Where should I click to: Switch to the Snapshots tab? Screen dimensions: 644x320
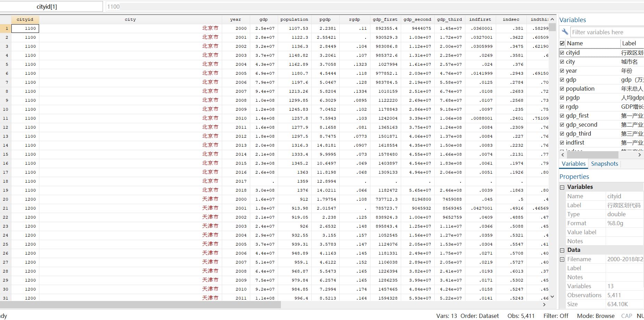click(x=604, y=164)
